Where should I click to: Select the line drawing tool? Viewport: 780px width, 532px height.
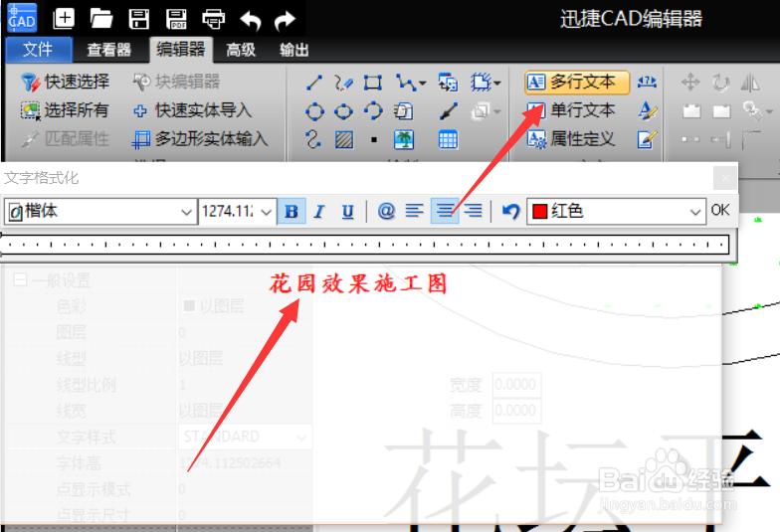coord(314,83)
